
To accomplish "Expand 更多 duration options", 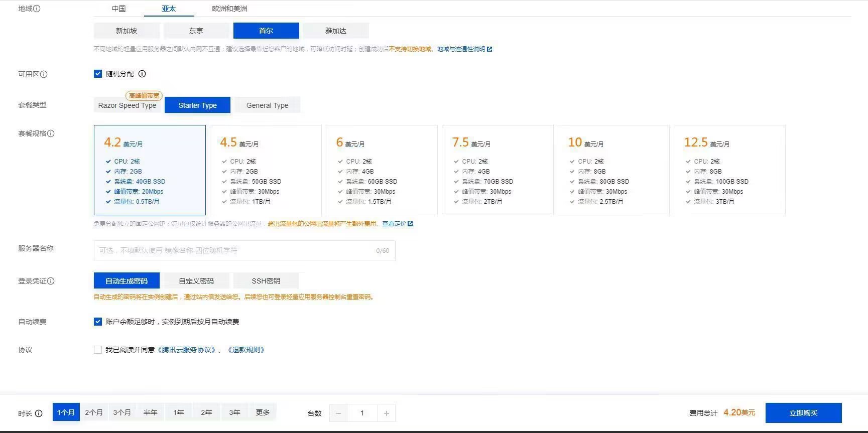I will pyautogui.click(x=263, y=412).
